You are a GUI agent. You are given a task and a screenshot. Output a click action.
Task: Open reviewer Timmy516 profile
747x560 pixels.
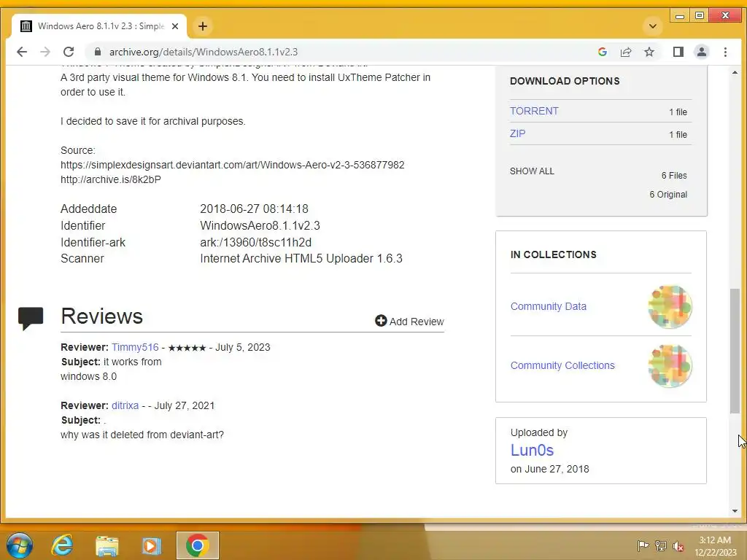click(x=135, y=347)
